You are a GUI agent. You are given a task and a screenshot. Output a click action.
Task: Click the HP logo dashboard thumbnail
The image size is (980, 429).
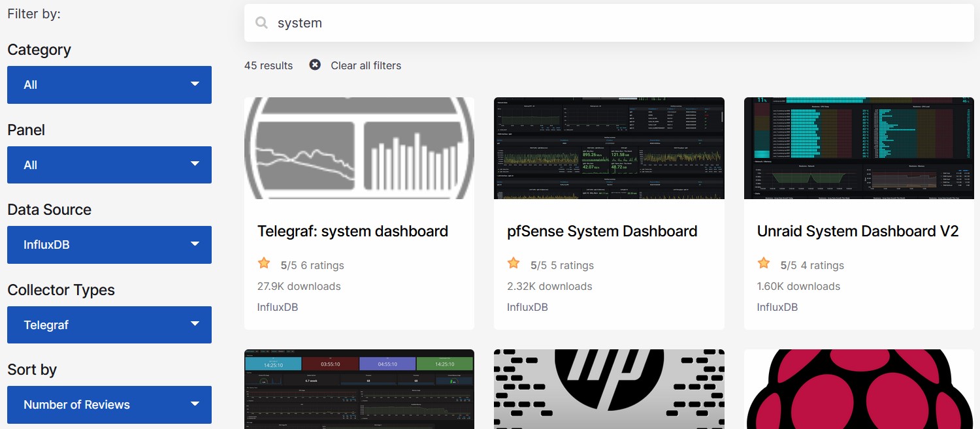pyautogui.click(x=609, y=389)
